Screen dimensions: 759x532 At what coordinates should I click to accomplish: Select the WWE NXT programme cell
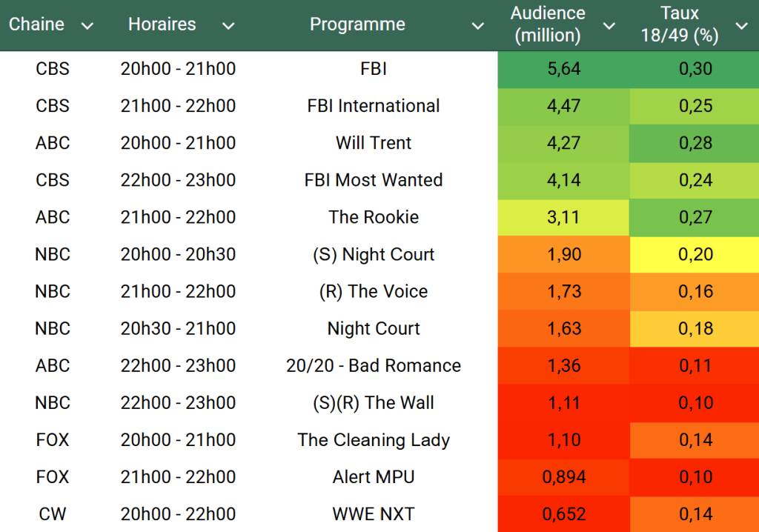click(374, 513)
